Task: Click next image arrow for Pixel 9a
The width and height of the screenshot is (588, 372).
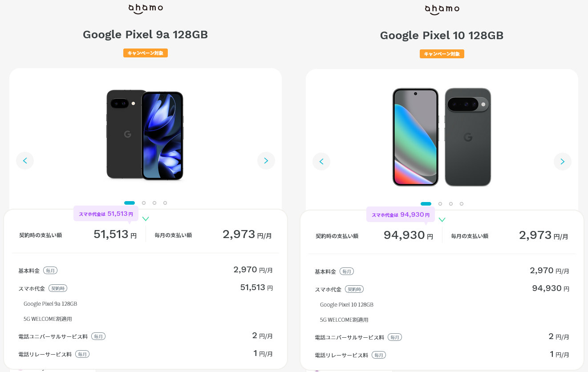Action: click(266, 161)
